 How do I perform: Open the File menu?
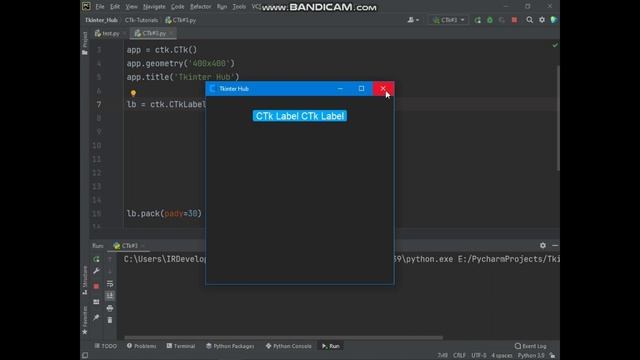pos(100,7)
